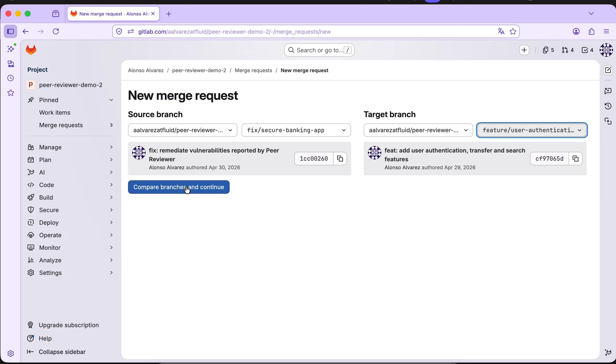Open AI sparkle icon in browser sidebar

pyautogui.click(x=11, y=49)
